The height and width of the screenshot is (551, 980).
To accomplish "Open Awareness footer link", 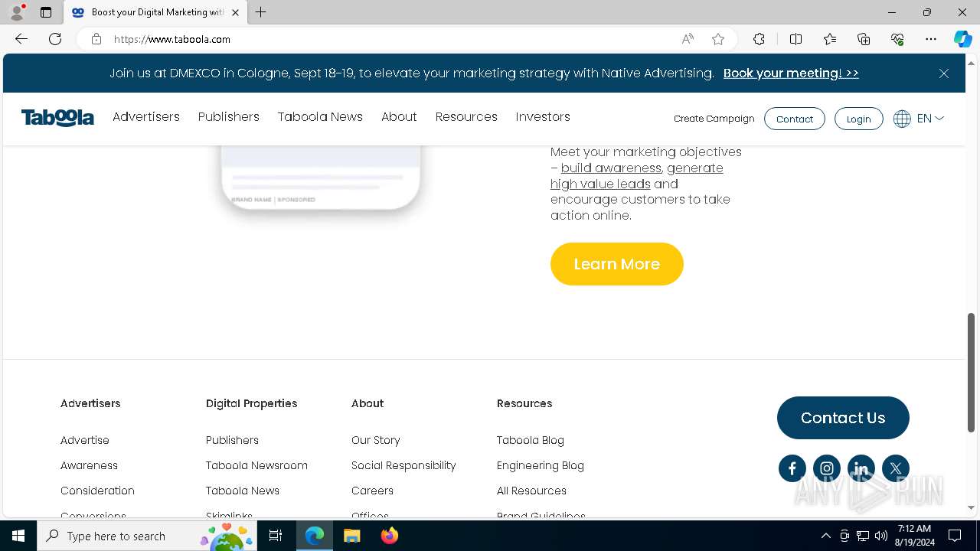I will pyautogui.click(x=89, y=465).
